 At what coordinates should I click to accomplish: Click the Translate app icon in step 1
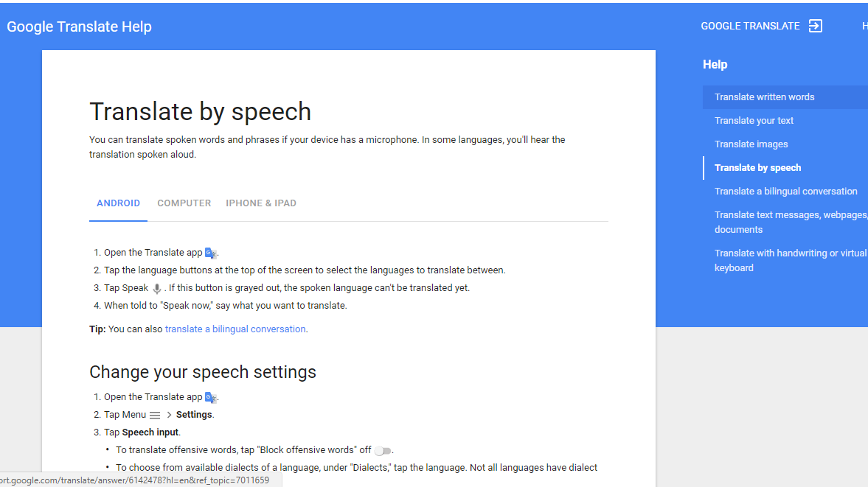(211, 252)
